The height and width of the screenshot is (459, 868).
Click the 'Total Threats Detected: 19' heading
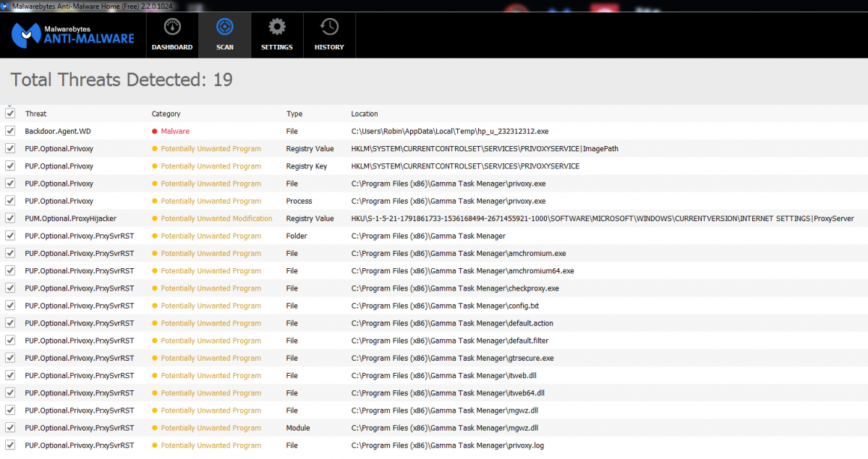[x=122, y=80]
